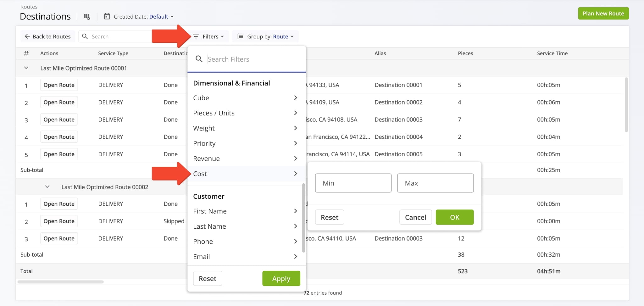Image resolution: width=644 pixels, height=306 pixels.
Task: Click the column settings icon beside Destinations
Action: click(x=87, y=17)
